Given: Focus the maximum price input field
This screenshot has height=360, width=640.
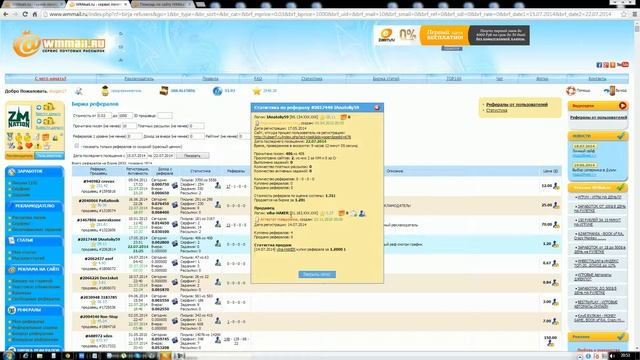Looking at the screenshot, I should [x=125, y=116].
